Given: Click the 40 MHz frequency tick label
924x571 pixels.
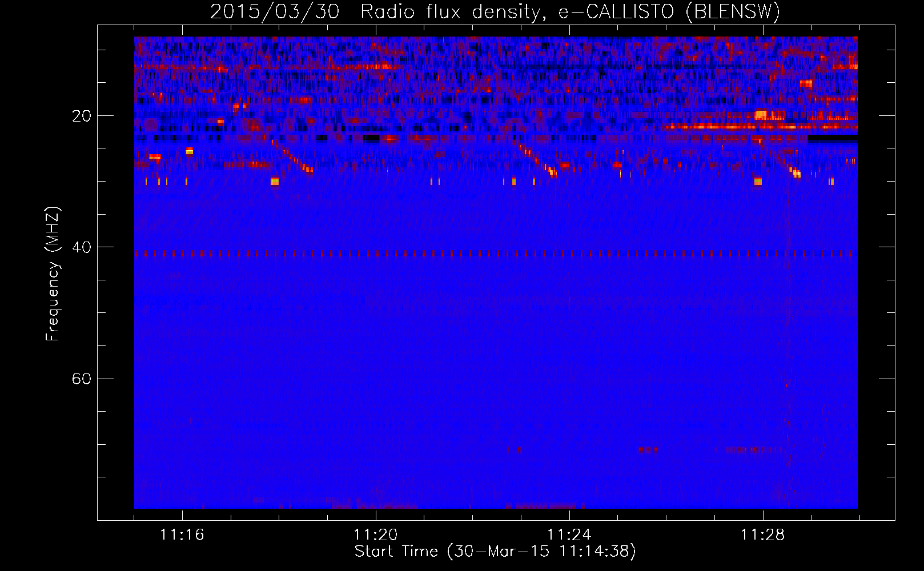Looking at the screenshot, I should (81, 247).
